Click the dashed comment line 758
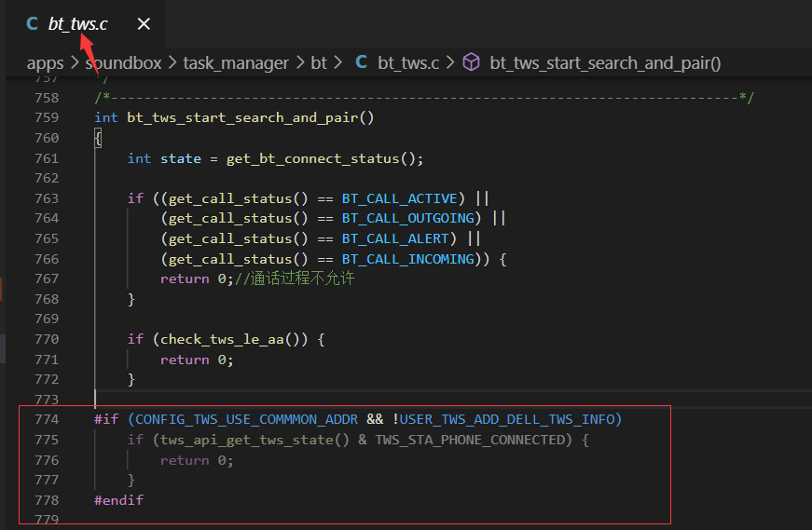Image resolution: width=812 pixels, height=530 pixels. coord(424,97)
